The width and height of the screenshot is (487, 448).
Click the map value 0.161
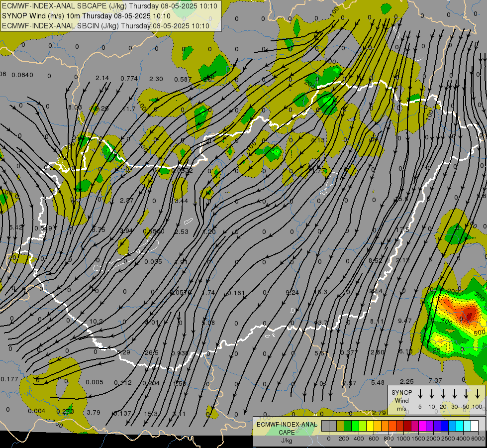tap(236, 293)
